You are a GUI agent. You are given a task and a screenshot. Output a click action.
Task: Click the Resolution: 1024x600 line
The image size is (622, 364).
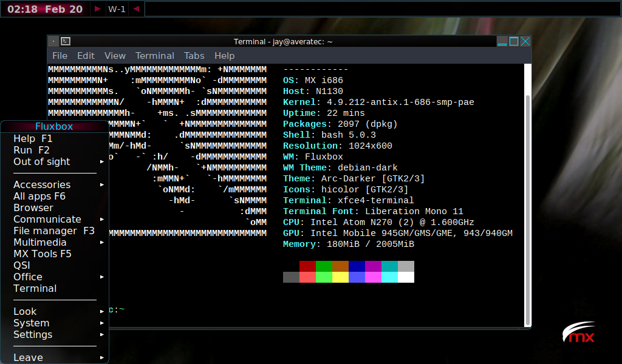click(x=338, y=146)
